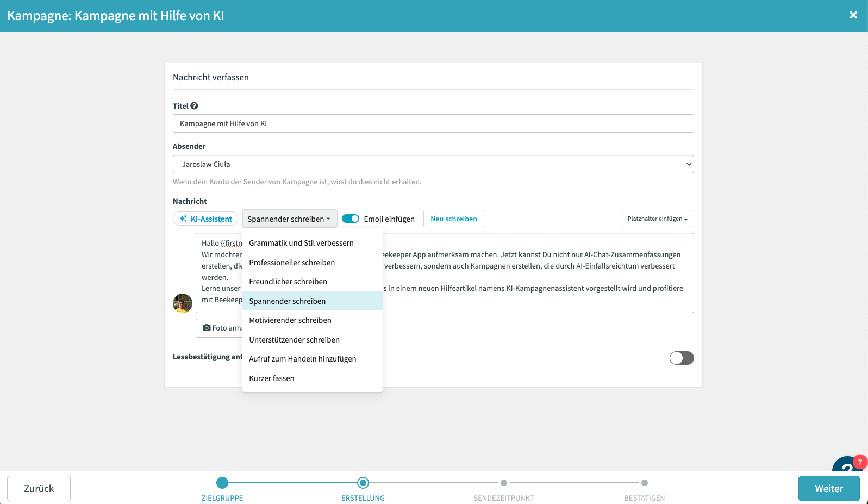The width and height of the screenshot is (868, 504).
Task: Go back with the Zurück button
Action: (39, 488)
